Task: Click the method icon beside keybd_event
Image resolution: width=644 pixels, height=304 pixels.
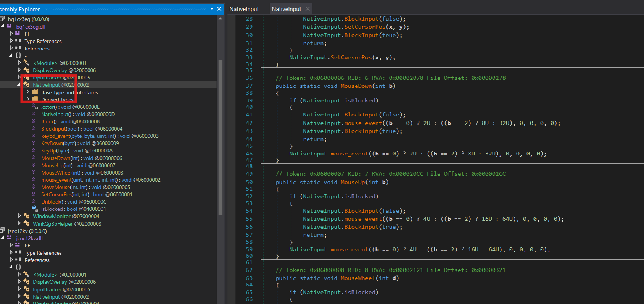Action: (x=34, y=136)
